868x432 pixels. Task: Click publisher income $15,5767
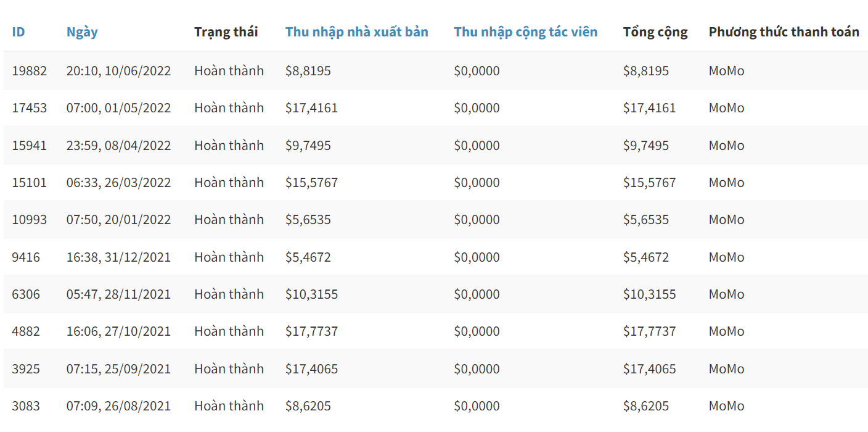pos(311,183)
